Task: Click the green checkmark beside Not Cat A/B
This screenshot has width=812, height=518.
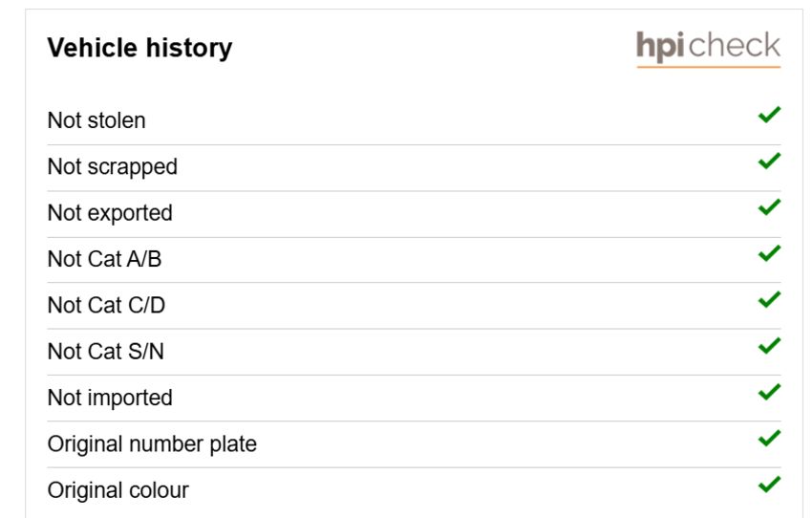Action: click(770, 252)
